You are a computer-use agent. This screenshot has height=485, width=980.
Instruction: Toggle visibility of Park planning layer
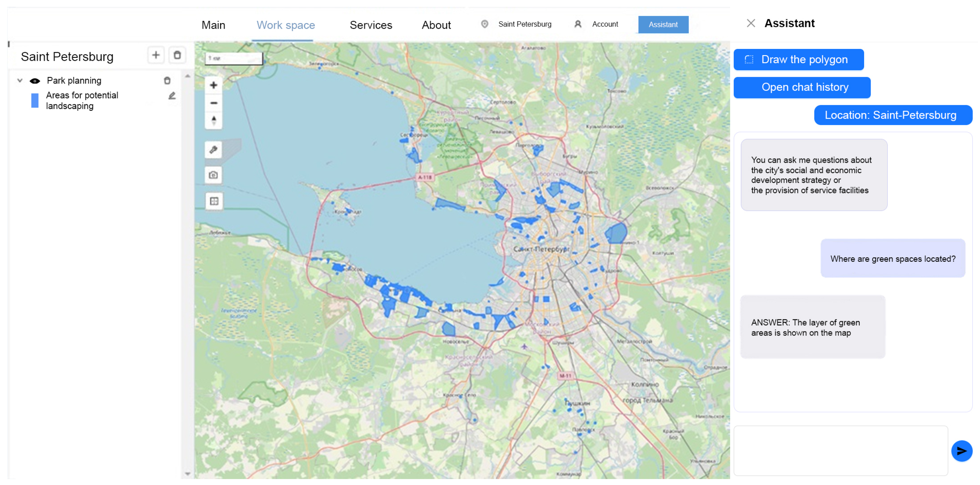[35, 81]
